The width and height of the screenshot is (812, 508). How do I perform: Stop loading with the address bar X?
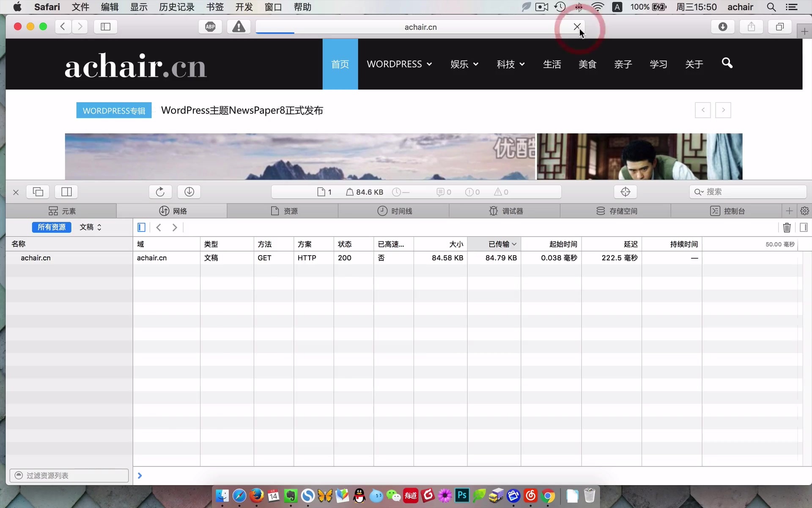[577, 27]
